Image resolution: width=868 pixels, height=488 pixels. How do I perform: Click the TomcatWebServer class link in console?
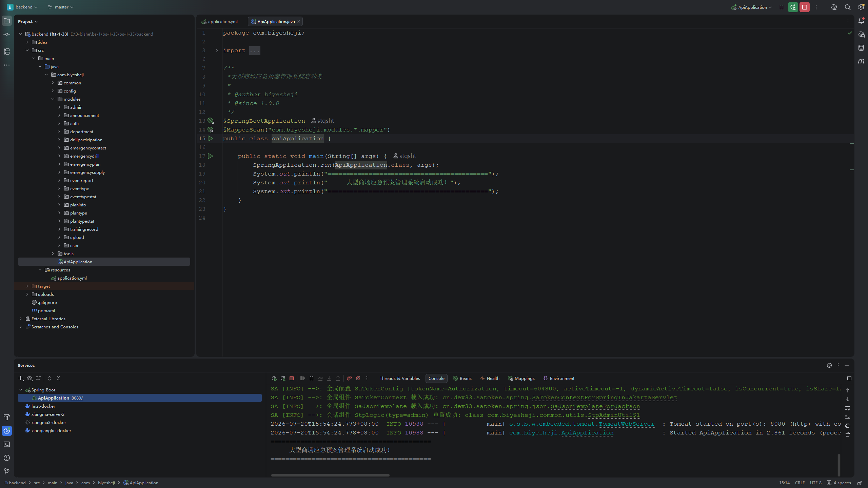pos(627,424)
